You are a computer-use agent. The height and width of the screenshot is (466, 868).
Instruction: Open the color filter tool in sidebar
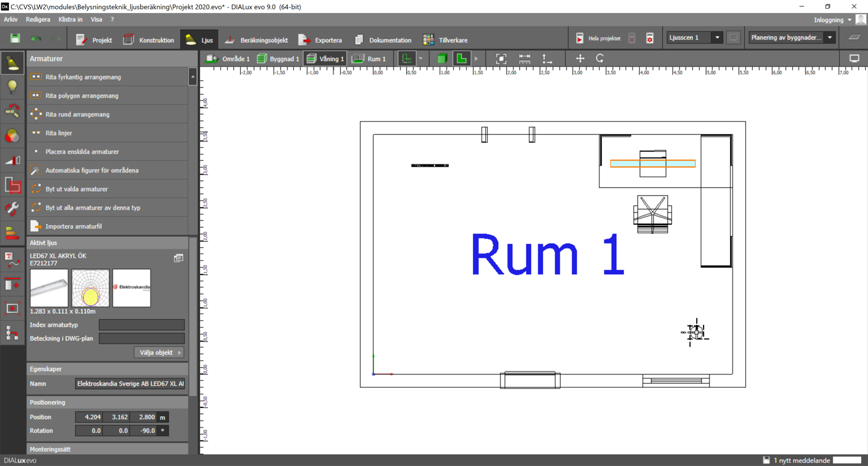pos(12,136)
